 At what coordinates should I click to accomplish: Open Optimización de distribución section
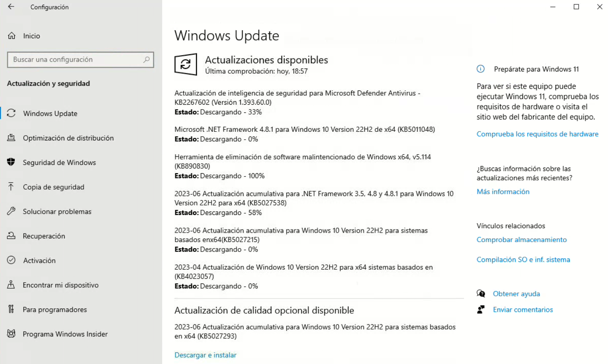(x=68, y=138)
